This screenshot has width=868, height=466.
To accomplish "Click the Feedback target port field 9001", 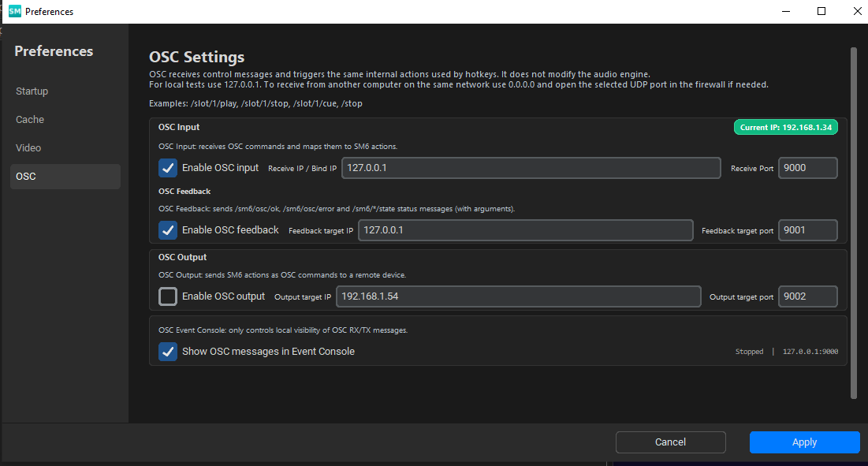I will coord(807,230).
